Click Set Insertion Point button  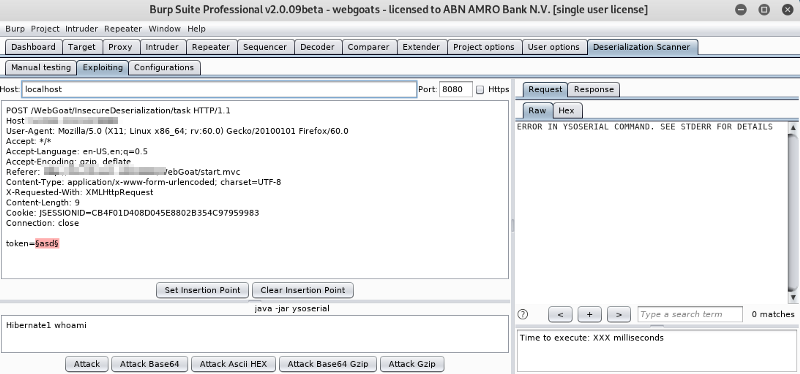202,290
